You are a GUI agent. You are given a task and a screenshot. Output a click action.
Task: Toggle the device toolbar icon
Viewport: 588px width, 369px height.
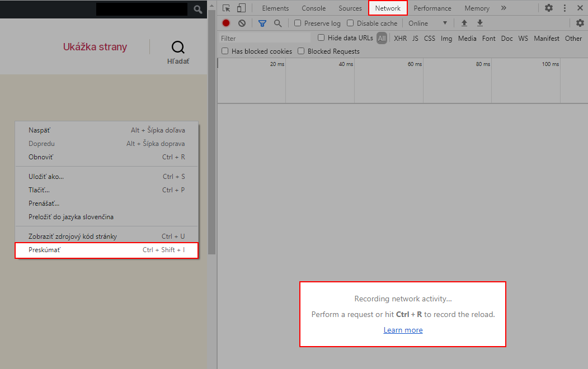241,8
